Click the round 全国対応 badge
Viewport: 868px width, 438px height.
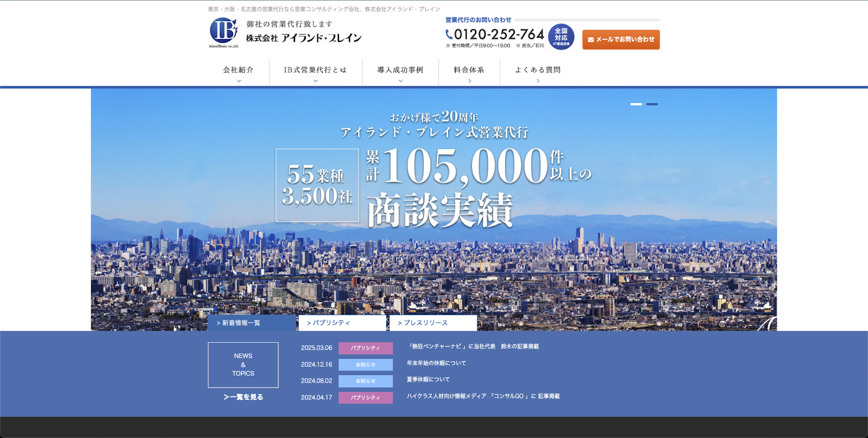click(561, 37)
